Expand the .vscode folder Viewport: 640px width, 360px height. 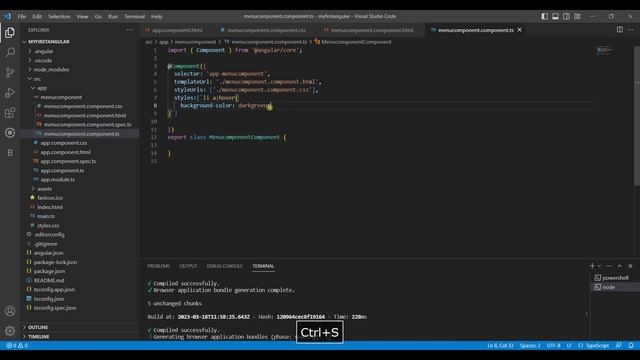(43, 60)
